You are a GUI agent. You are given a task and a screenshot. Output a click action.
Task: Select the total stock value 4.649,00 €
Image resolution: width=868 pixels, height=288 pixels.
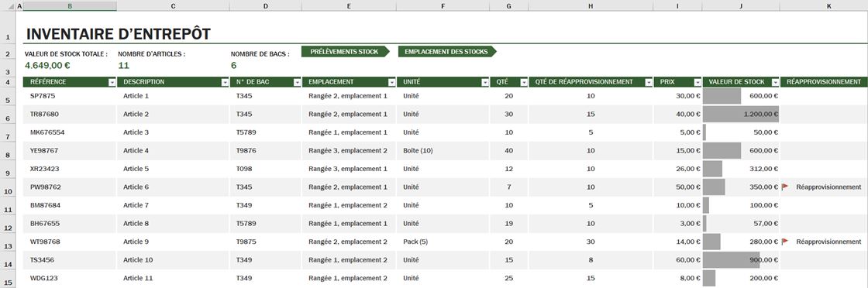pyautogui.click(x=47, y=65)
